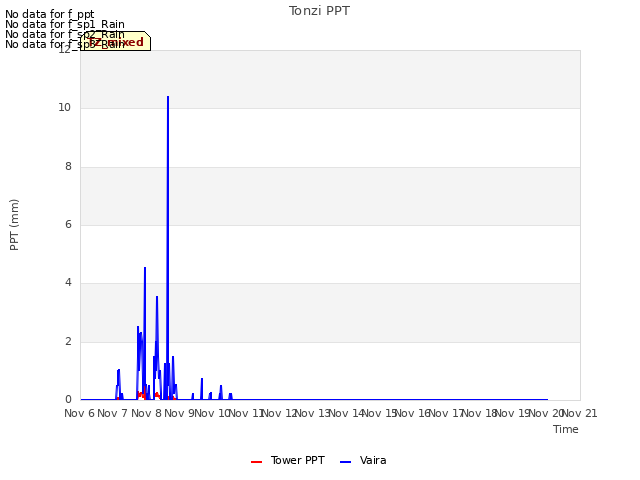Click the Nov 12 x-axis tick label
Screen dimensions: 640x480
click(278, 413)
